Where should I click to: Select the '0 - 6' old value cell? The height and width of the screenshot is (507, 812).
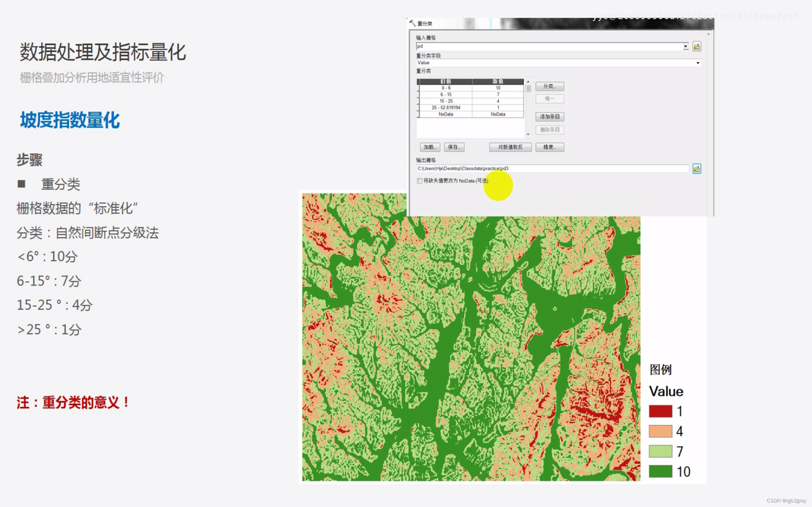(446, 88)
